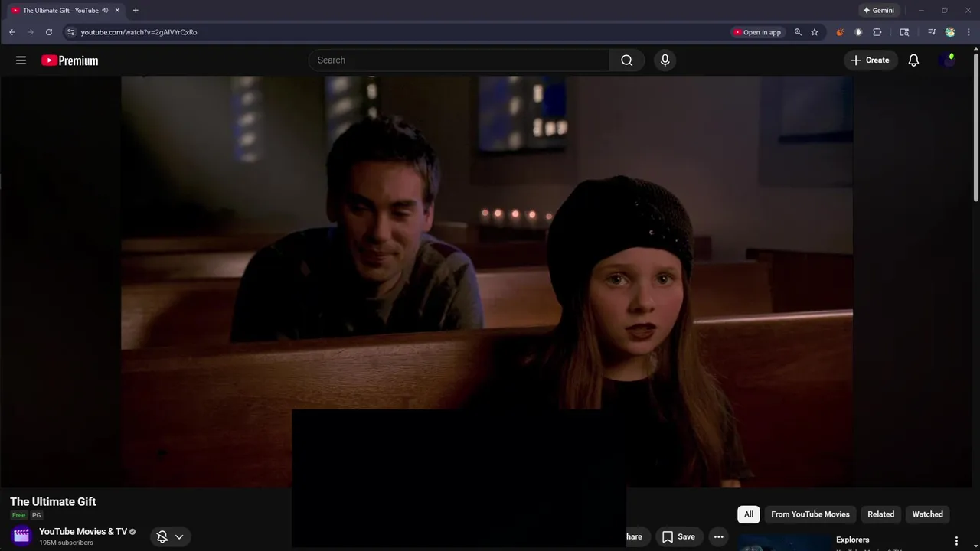980x551 pixels.
Task: Open the tab search side panel icon
Action: pyautogui.click(x=904, y=32)
